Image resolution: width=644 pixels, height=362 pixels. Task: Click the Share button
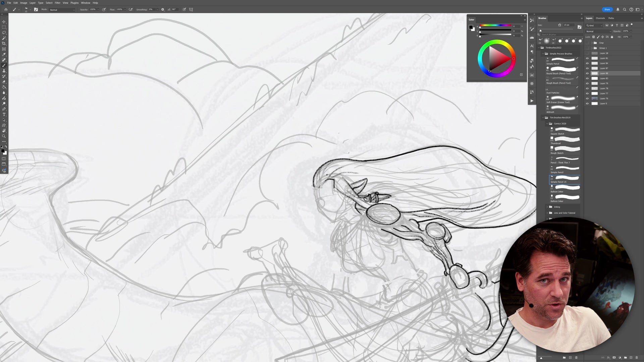pos(607,9)
